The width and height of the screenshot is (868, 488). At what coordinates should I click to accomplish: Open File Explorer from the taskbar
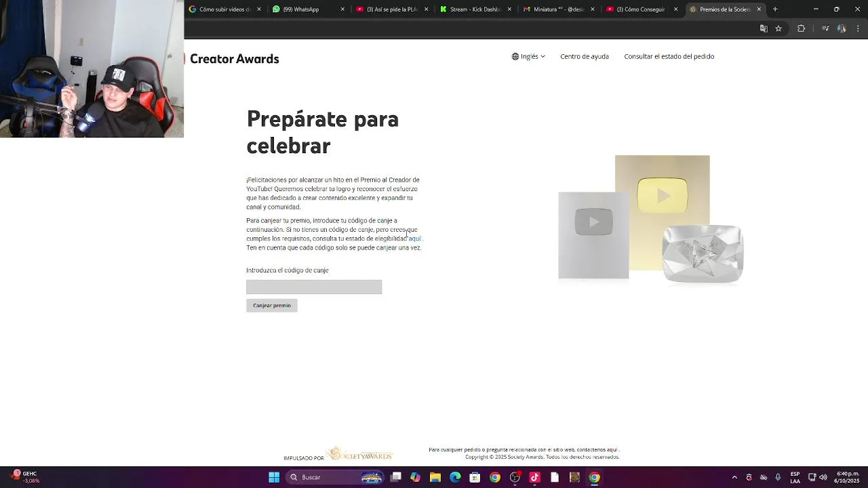pos(435,477)
